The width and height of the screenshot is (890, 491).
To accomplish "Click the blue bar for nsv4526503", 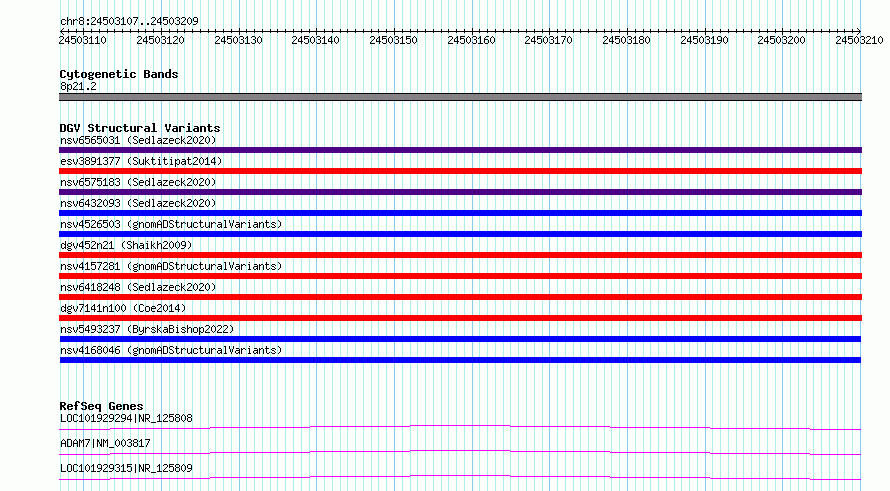I will click(x=460, y=234).
